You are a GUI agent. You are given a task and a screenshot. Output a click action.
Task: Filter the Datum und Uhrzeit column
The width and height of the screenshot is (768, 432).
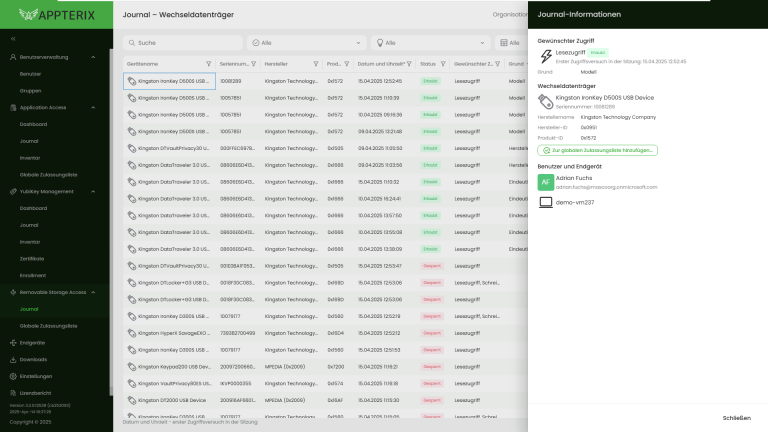[409, 63]
